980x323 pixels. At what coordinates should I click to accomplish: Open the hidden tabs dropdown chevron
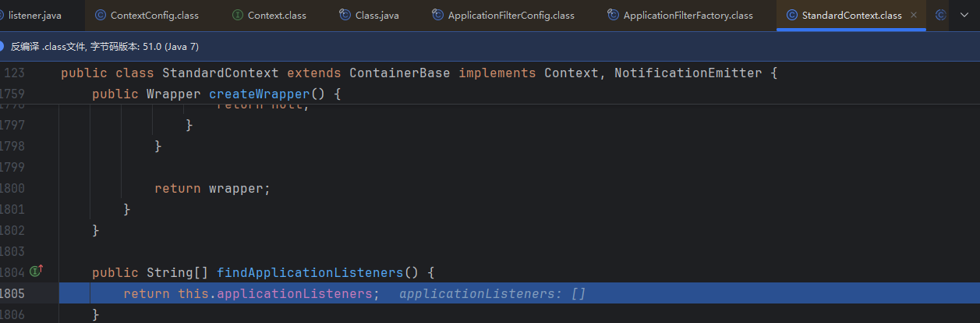pyautogui.click(x=964, y=15)
